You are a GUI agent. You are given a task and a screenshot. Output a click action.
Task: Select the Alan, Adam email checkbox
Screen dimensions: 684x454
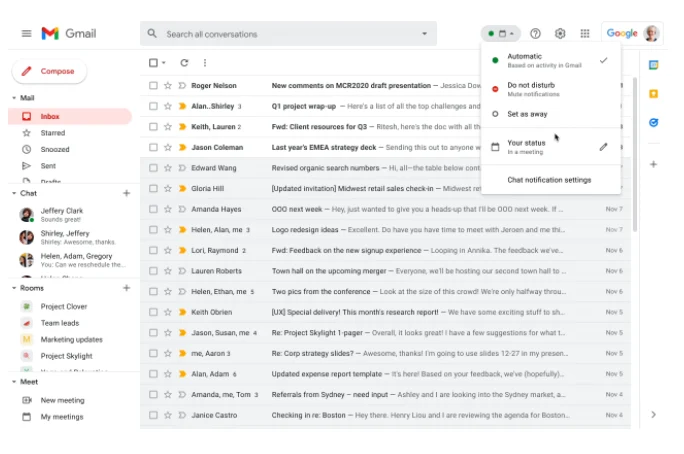click(x=153, y=374)
